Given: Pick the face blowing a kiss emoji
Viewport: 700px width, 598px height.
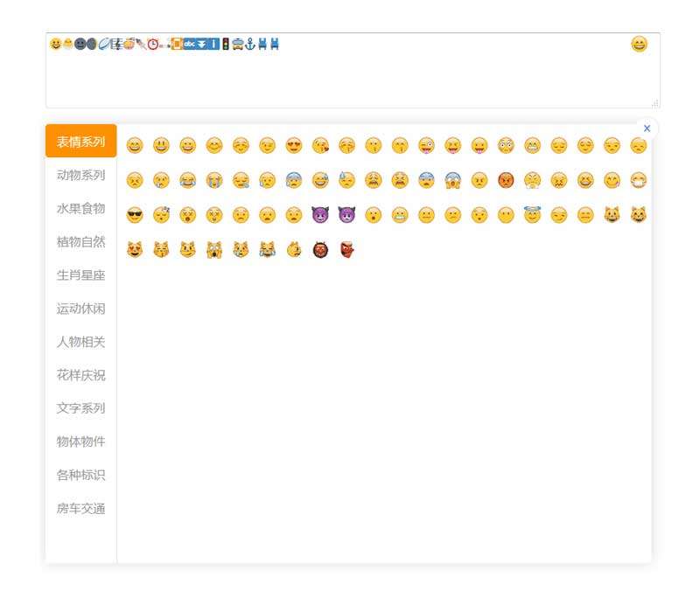Looking at the screenshot, I should click(x=319, y=146).
